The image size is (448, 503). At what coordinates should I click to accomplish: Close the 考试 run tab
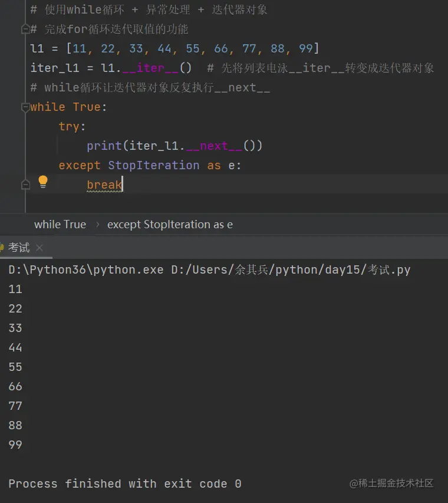(39, 248)
